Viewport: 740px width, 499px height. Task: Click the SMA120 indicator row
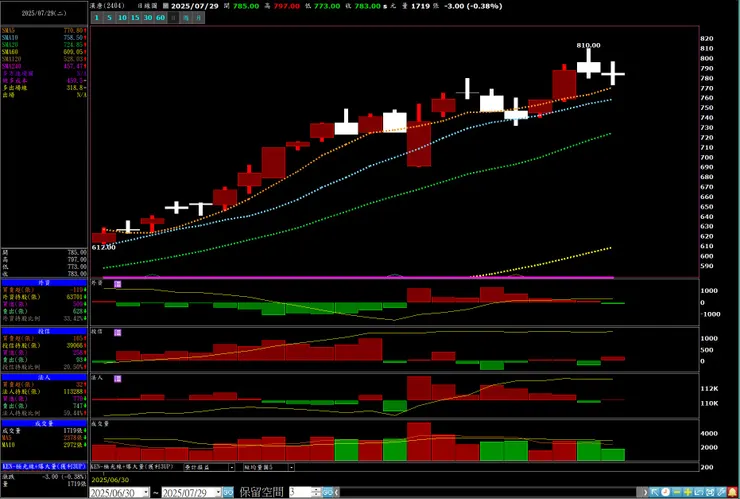click(44, 59)
